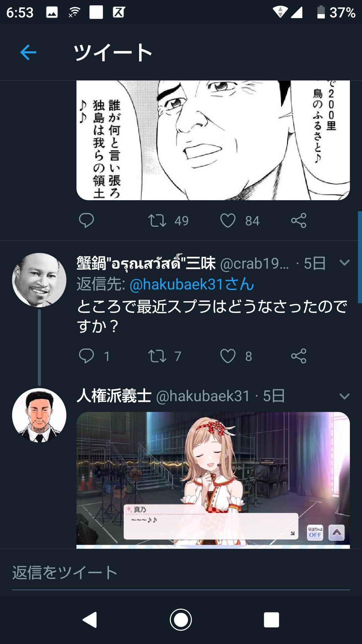Tap the 返信をツイート reply field
Viewport: 362px width, 644px height.
click(181, 573)
